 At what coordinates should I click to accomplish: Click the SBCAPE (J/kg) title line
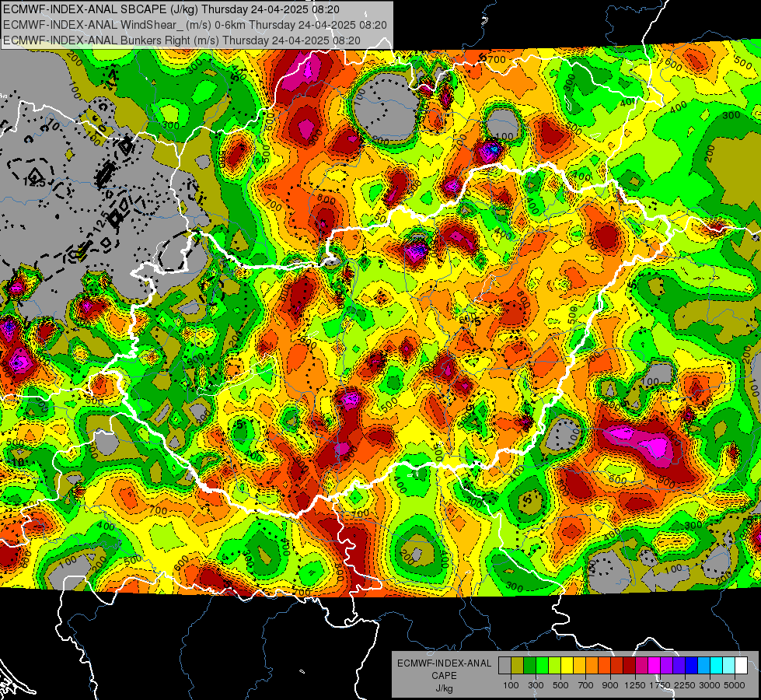click(171, 9)
